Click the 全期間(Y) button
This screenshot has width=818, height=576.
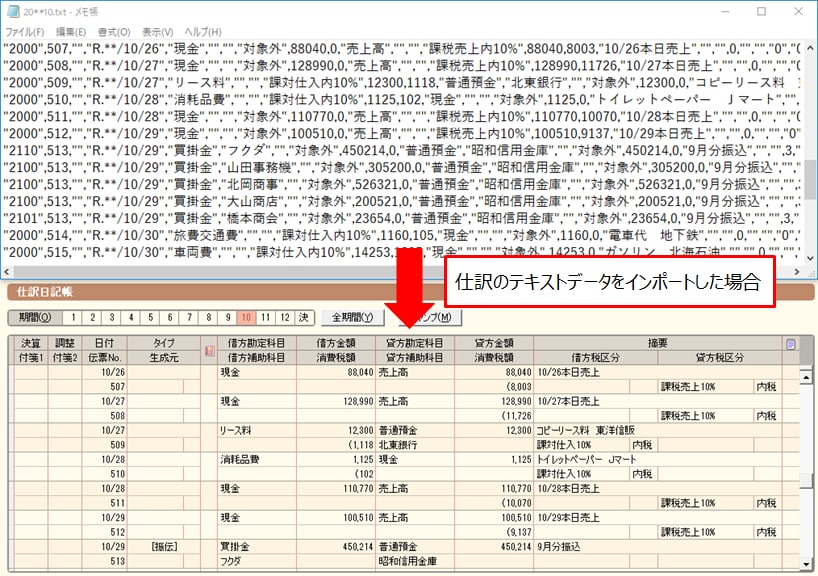(351, 317)
